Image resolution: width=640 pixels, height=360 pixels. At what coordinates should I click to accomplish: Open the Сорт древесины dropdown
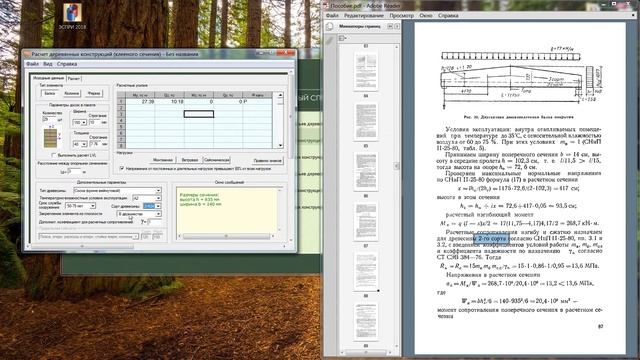[152, 206]
